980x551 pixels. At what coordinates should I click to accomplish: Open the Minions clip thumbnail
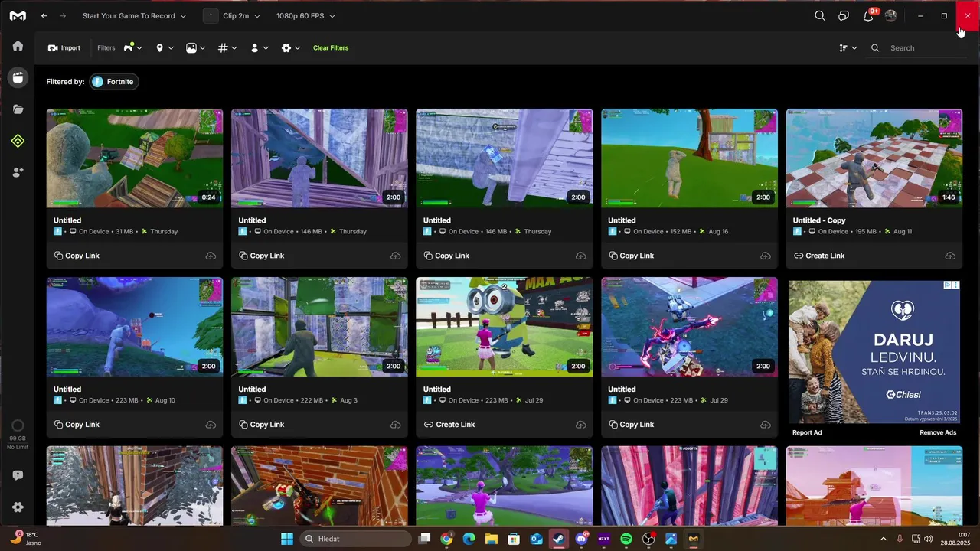(504, 327)
